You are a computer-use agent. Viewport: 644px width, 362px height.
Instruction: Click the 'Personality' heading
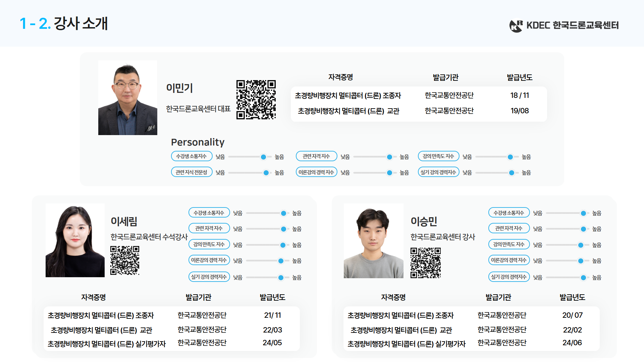(198, 142)
